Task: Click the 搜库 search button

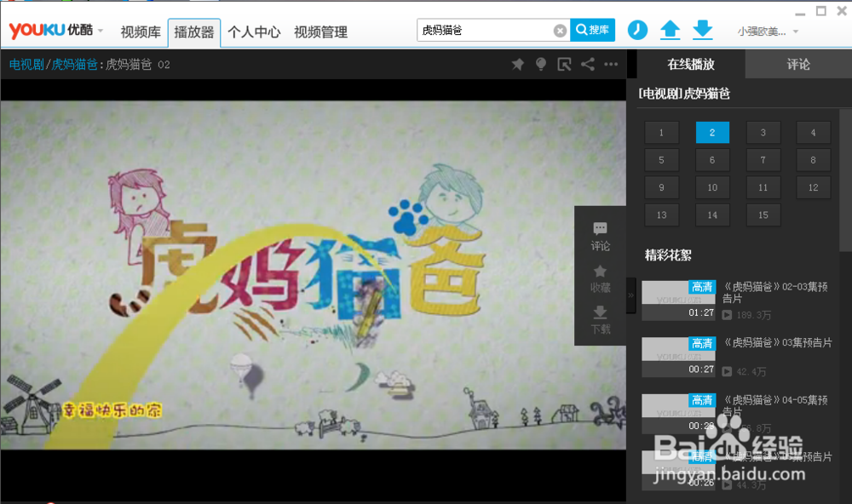Action: click(592, 30)
